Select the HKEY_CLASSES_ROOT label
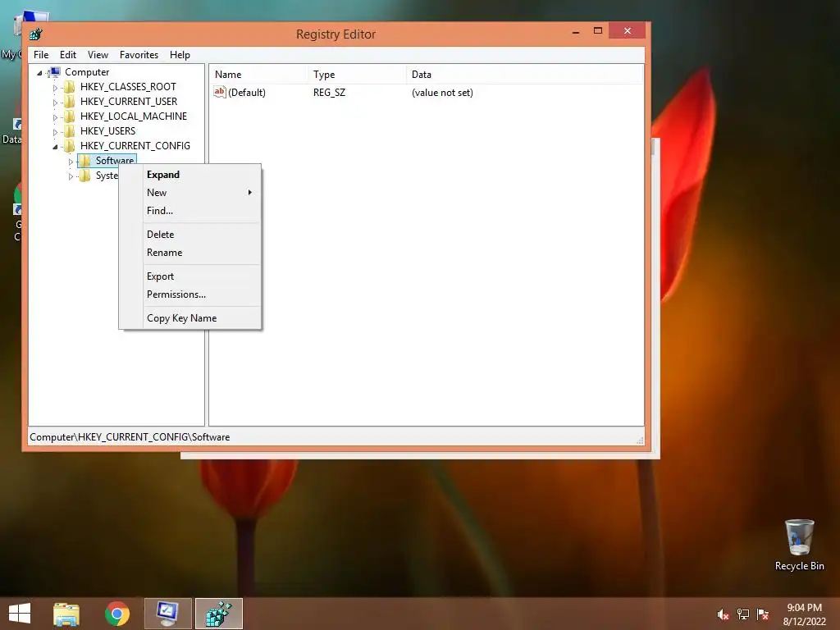This screenshot has height=630, width=840. (x=128, y=87)
